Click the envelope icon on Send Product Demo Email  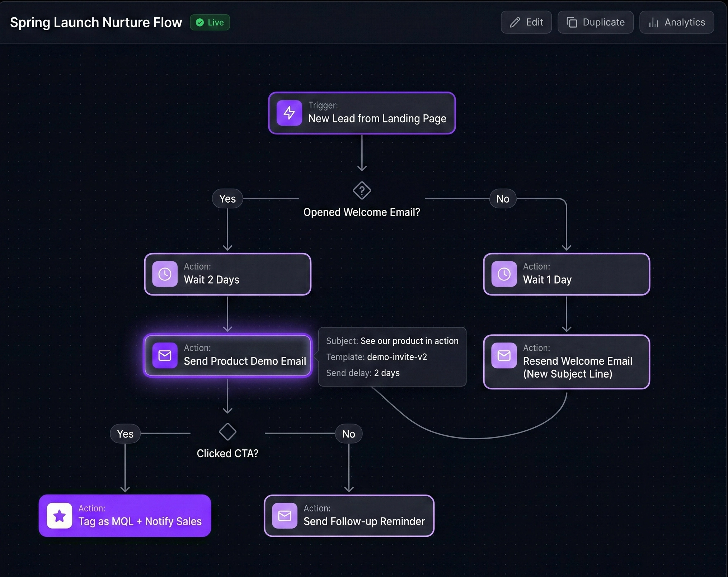(165, 355)
